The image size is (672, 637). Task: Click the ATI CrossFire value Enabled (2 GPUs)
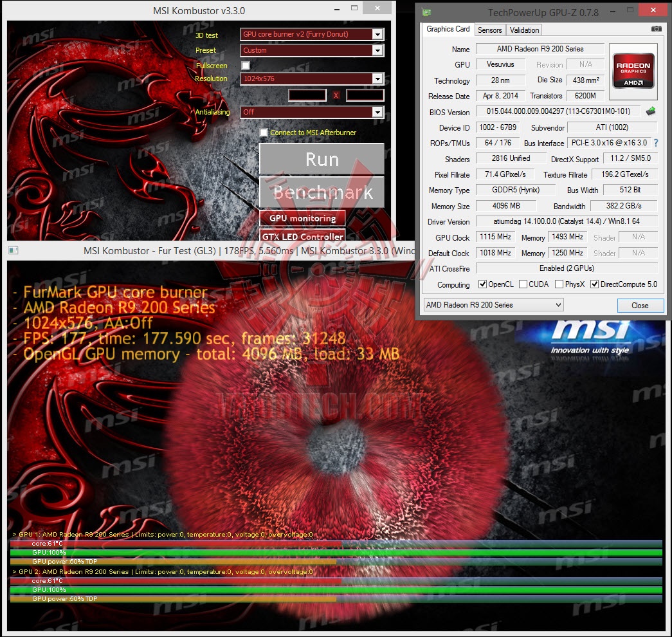pyautogui.click(x=567, y=268)
